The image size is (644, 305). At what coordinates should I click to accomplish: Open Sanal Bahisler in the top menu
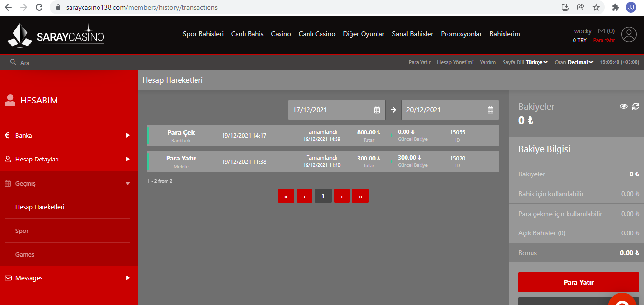point(412,34)
